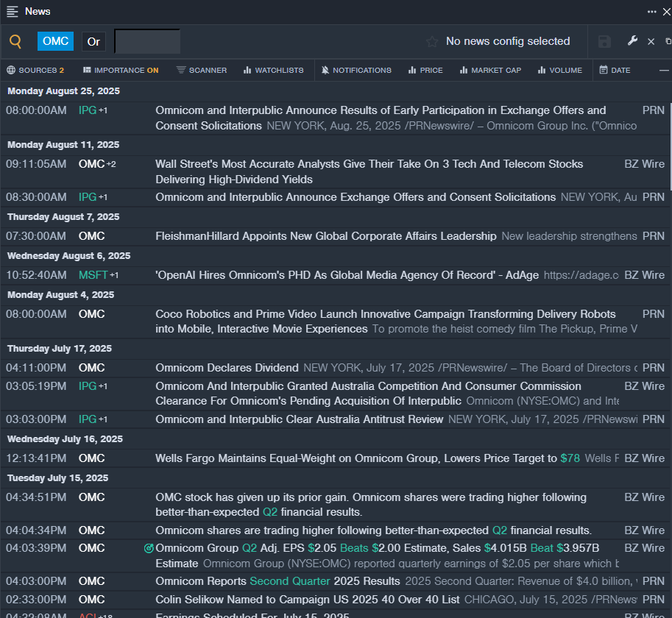Open Wells Fargo Maintains Equal-Weight headline
The width and height of the screenshot is (672, 618).
[367, 458]
